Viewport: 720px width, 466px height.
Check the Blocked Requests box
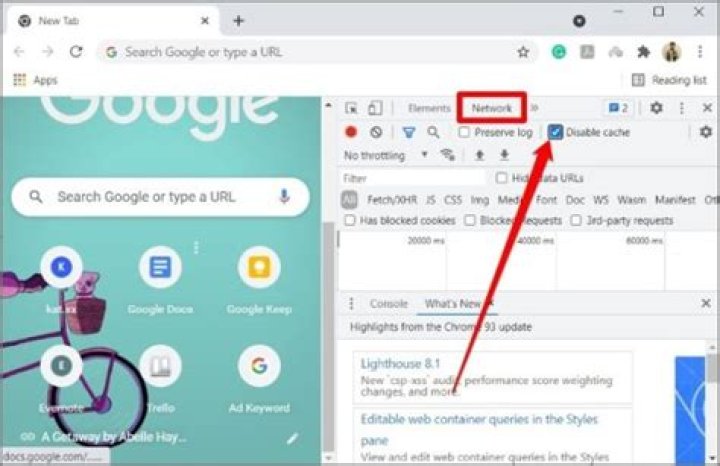(469, 220)
